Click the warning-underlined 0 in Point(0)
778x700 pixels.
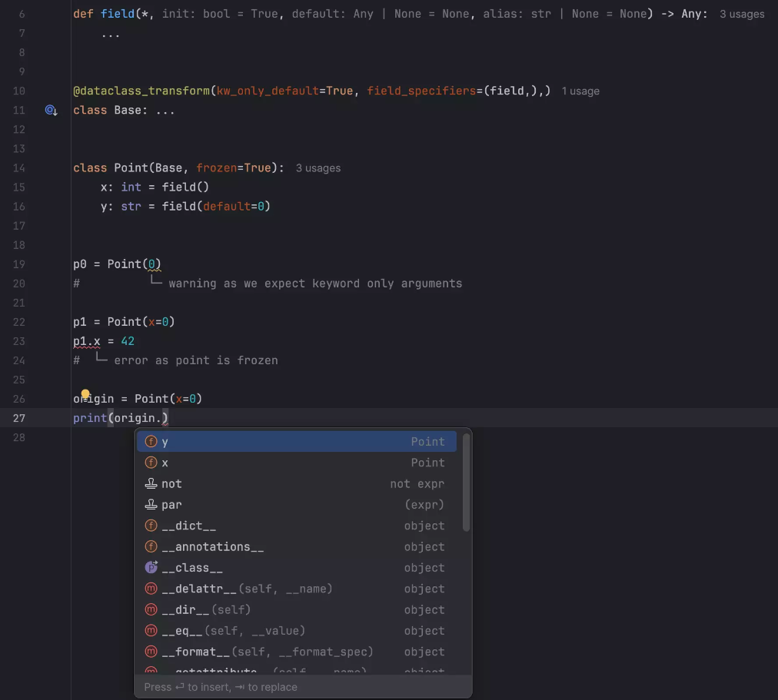tap(151, 264)
